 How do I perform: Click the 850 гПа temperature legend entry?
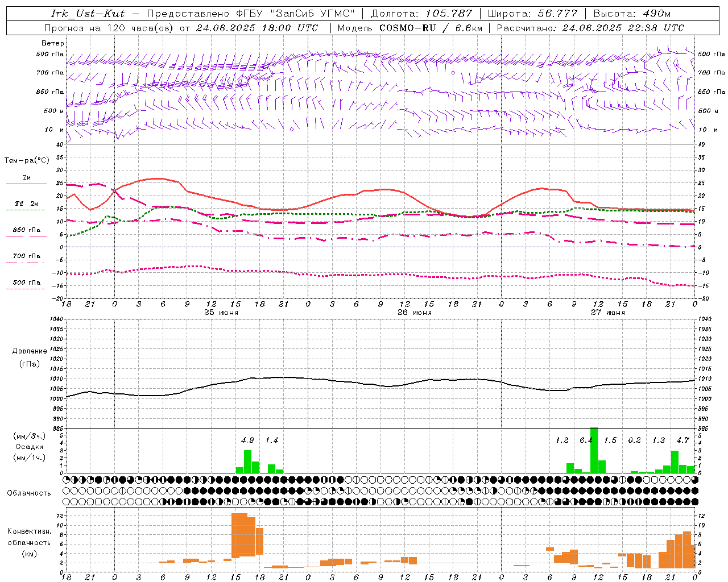(27, 230)
